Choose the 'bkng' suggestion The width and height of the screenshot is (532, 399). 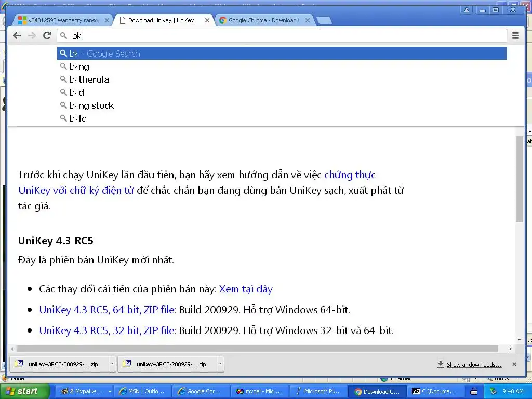click(x=282, y=66)
